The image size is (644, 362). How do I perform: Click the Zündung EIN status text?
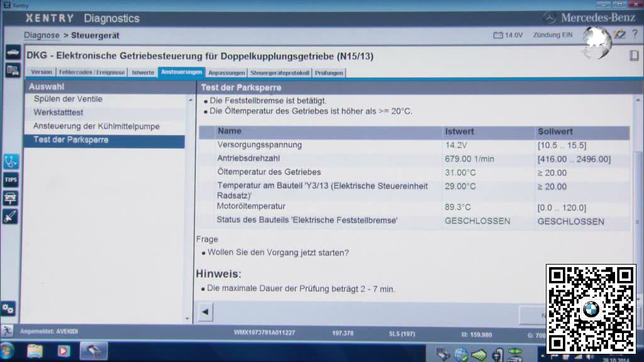(x=552, y=35)
